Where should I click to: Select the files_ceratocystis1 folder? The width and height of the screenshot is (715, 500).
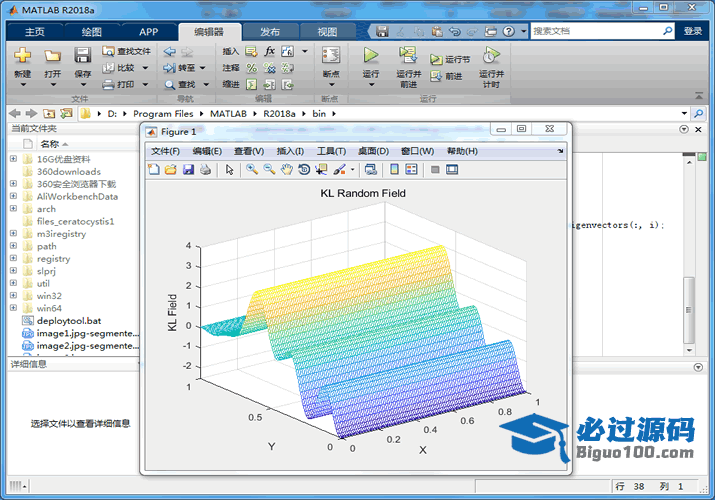(x=75, y=221)
